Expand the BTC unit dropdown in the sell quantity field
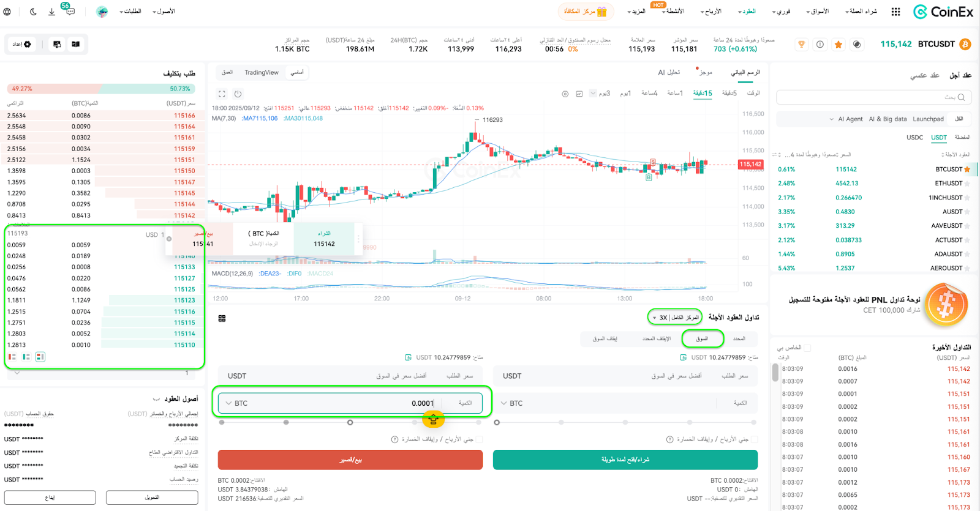980x511 pixels. [236, 403]
